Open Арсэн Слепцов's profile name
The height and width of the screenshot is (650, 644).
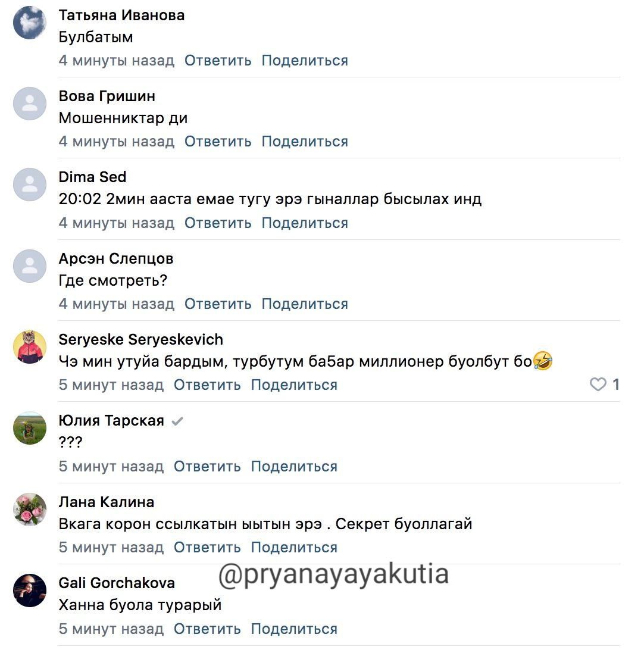(x=116, y=258)
